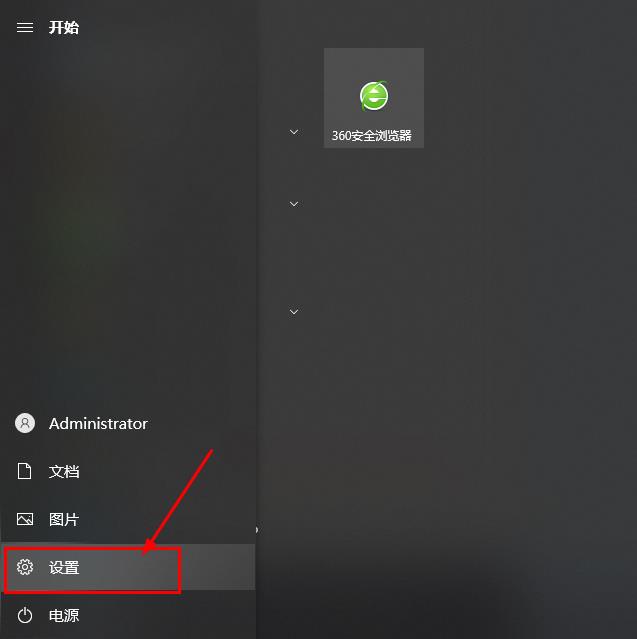This screenshot has height=639, width=637.
Task: Click small arrow on left panel edge
Action: [x=257, y=530]
